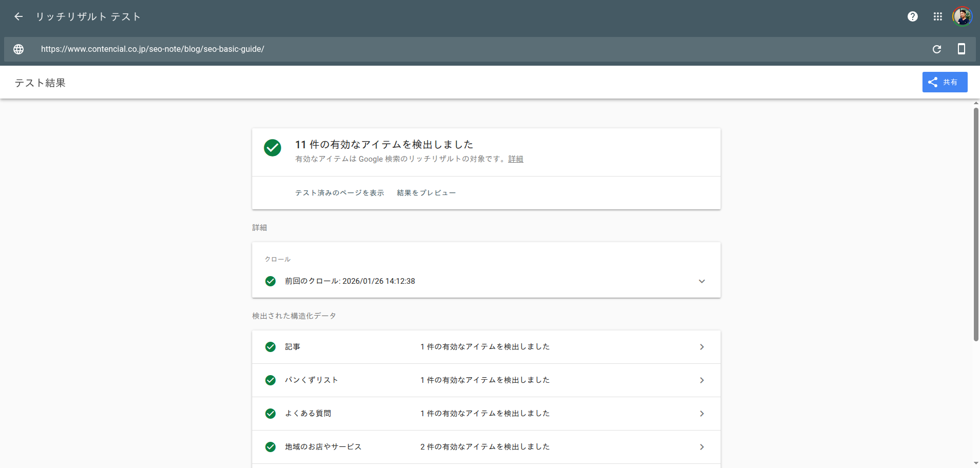Switch to mobile device view
This screenshot has height=468, width=980.
961,49
